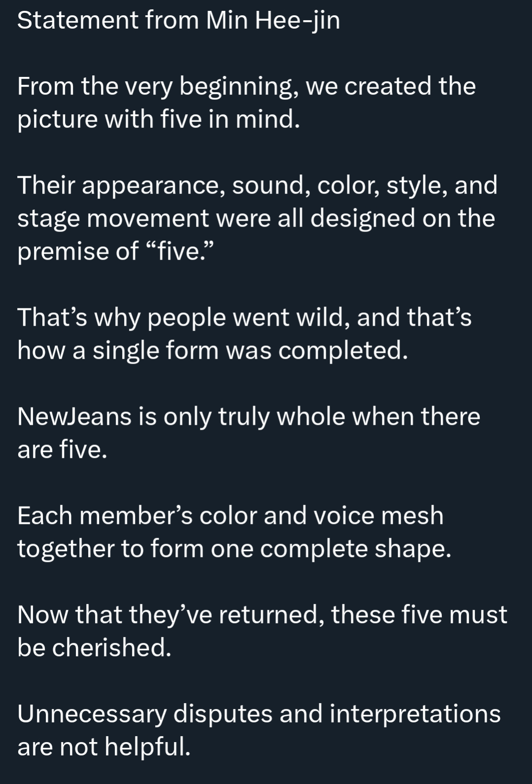
Task: Click the paragraph beginning "Each member's color"
Action: tap(231, 532)
